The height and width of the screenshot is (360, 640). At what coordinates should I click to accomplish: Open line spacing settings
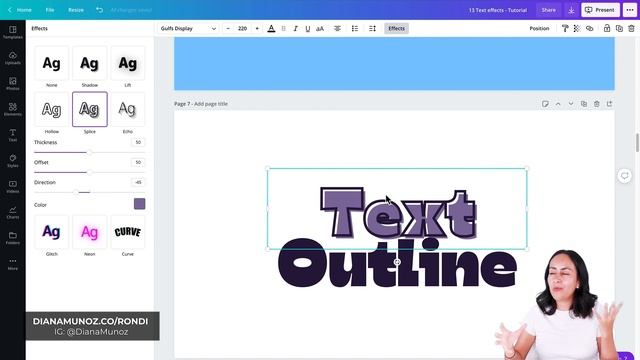click(372, 29)
